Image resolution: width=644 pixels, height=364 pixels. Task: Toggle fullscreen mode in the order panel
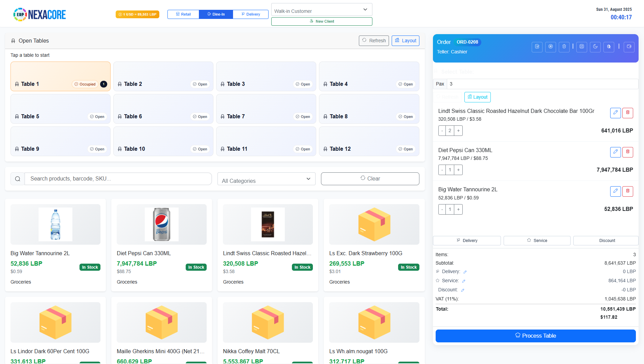pyautogui.click(x=582, y=47)
